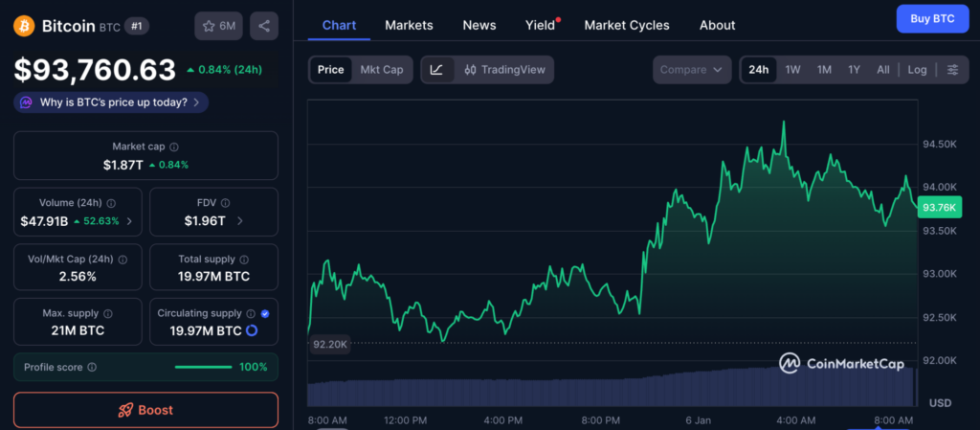The width and height of the screenshot is (980, 430).
Task: Expand the Volume (24h) details chevron
Action: point(129,221)
